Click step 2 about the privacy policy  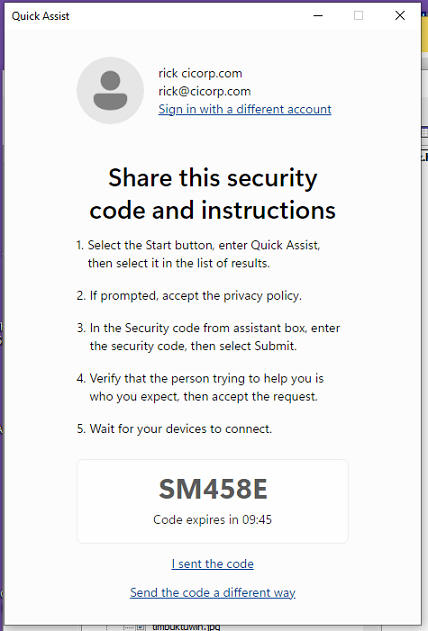click(x=189, y=296)
